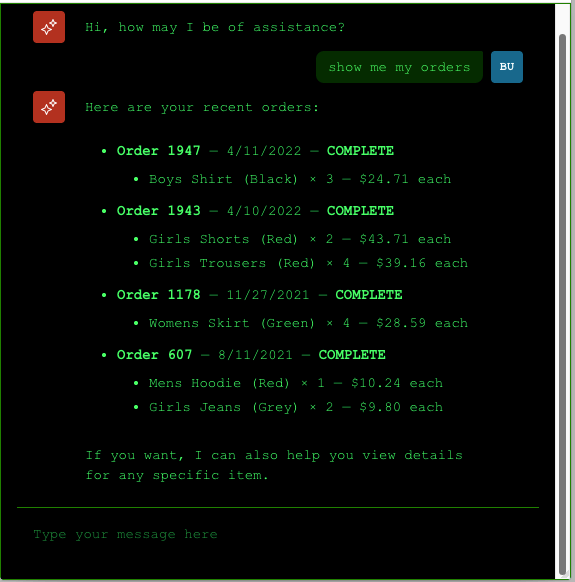Click the Girls Jeans (Grey) item line
The width and height of the screenshot is (575, 582).
tap(296, 407)
